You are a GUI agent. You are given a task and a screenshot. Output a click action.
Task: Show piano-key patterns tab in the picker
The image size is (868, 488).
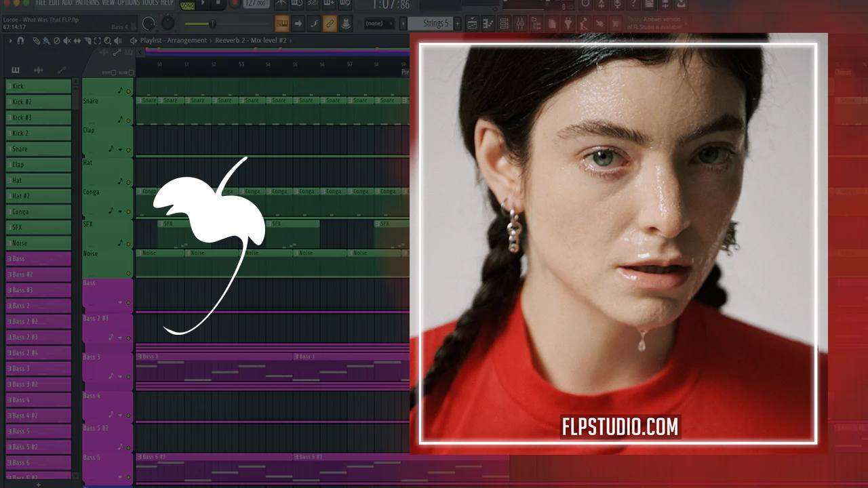16,70
